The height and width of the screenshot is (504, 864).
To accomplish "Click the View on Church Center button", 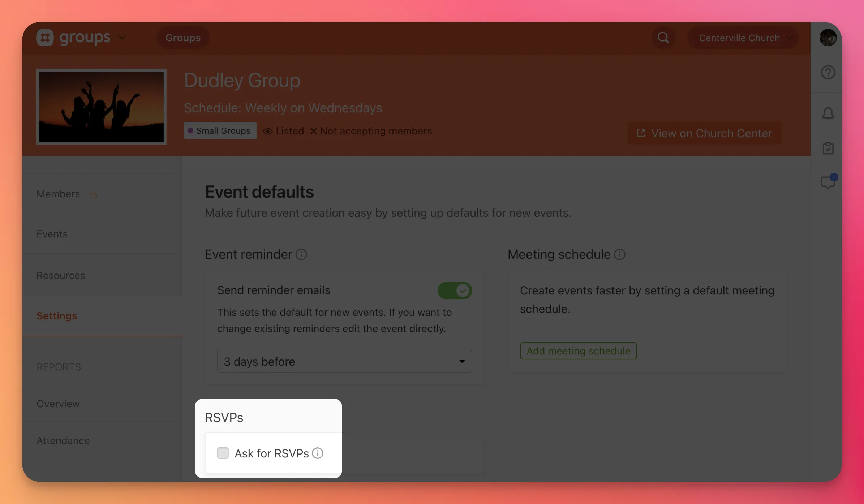I will (x=704, y=133).
